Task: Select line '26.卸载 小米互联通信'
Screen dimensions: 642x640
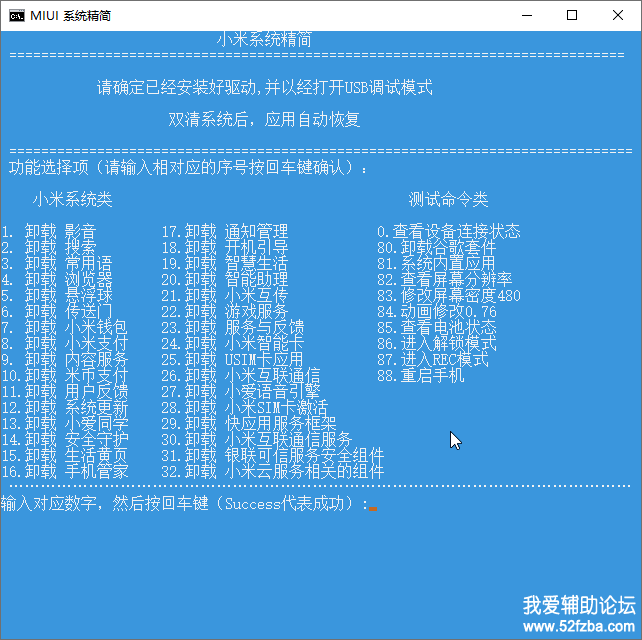Action: click(241, 375)
